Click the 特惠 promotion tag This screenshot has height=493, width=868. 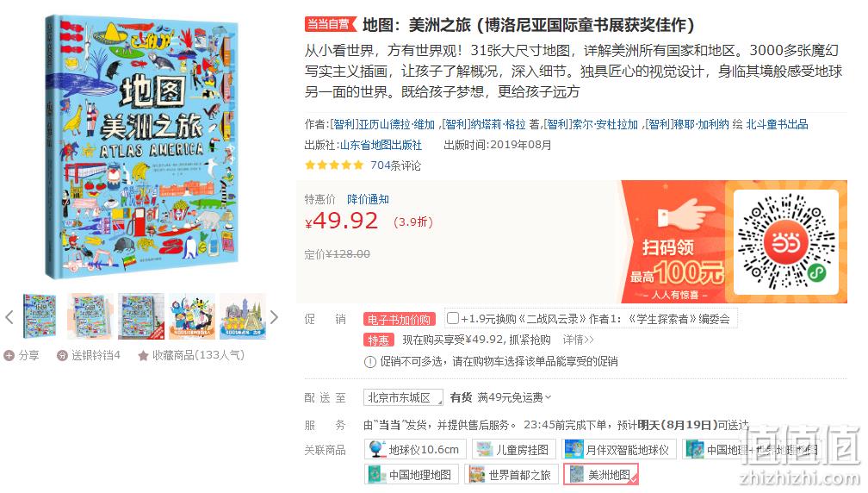click(379, 340)
